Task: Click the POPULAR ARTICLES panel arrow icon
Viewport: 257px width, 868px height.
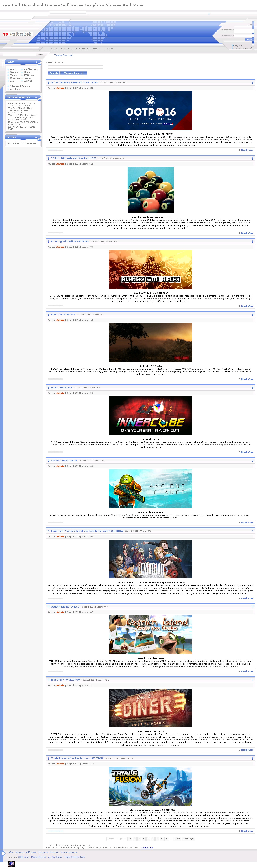Action: [x=36, y=97]
